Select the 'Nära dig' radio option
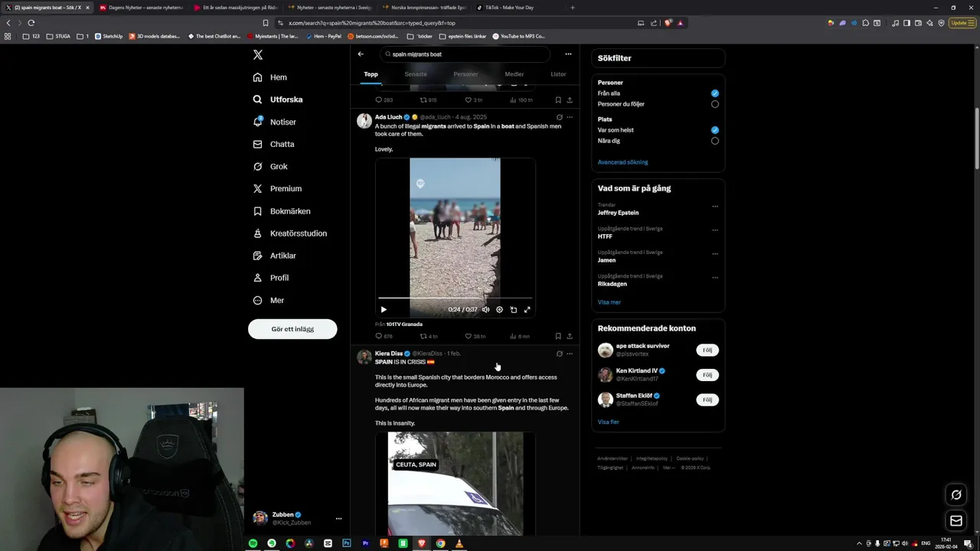Image resolution: width=980 pixels, height=551 pixels. coord(715,141)
